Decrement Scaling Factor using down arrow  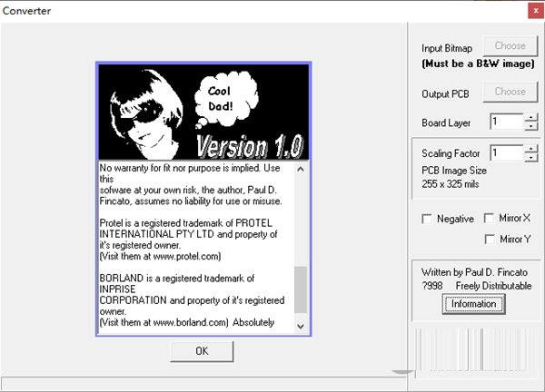(x=530, y=157)
